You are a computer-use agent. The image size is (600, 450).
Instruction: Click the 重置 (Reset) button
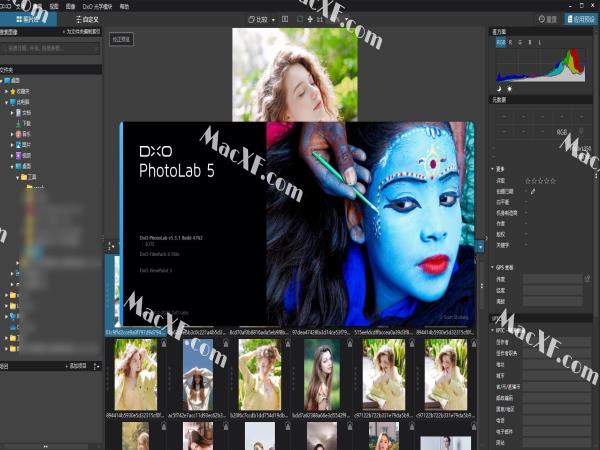(x=548, y=19)
